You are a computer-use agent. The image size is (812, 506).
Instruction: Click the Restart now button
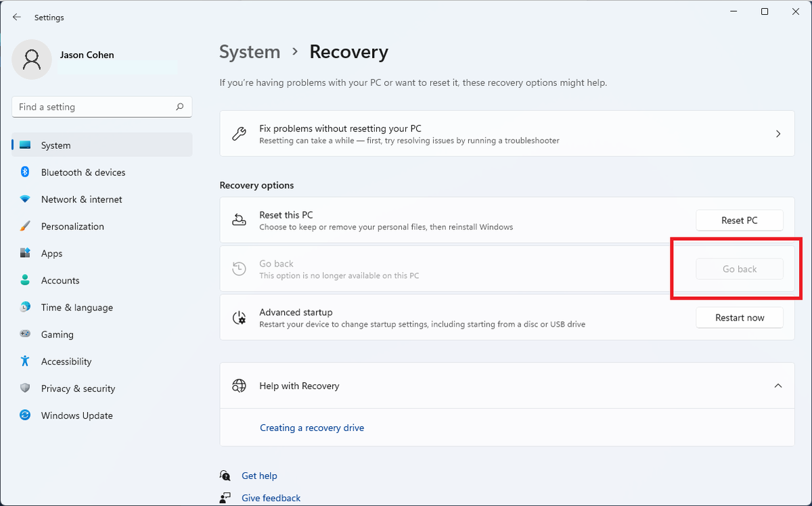point(740,318)
